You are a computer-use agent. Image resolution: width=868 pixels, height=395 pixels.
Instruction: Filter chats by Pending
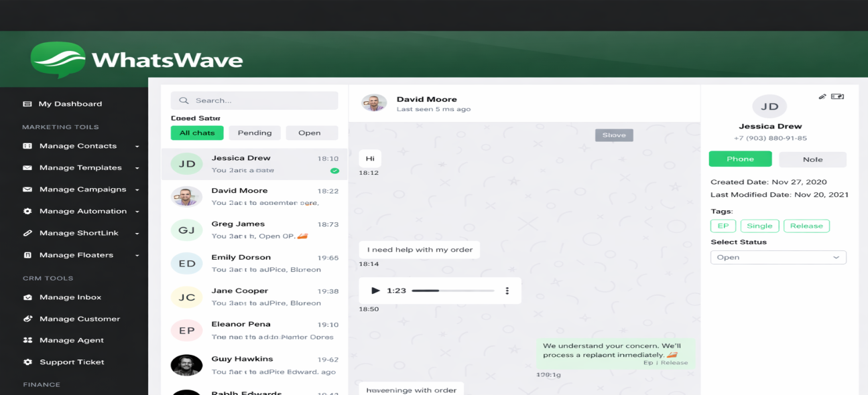(255, 133)
